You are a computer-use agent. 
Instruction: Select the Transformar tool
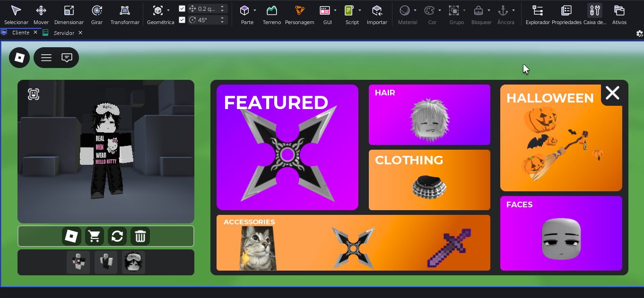tap(125, 15)
